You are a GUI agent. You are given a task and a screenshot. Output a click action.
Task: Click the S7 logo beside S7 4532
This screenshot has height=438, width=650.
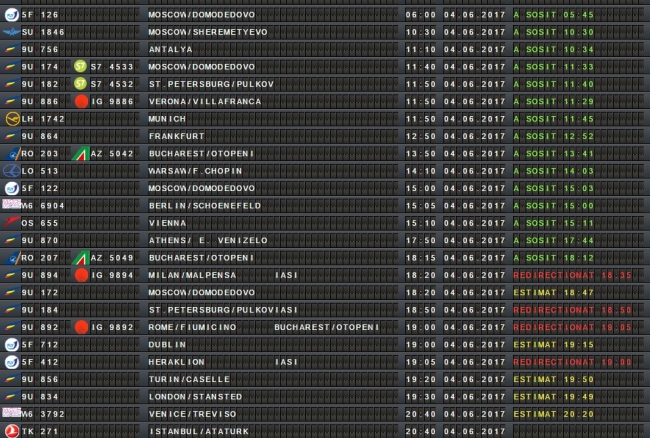(80, 84)
